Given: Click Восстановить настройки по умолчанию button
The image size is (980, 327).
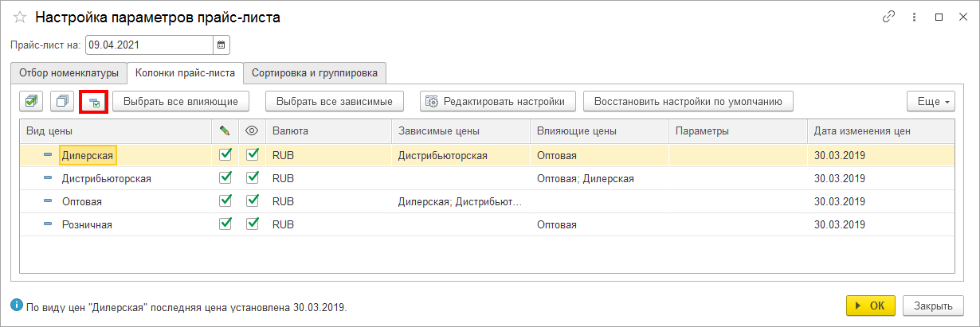Looking at the screenshot, I should (688, 102).
